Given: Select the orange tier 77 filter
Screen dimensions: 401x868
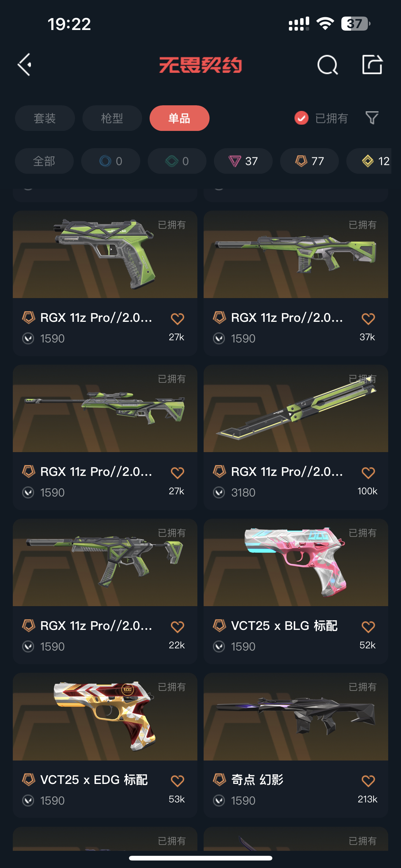Looking at the screenshot, I should tap(309, 161).
